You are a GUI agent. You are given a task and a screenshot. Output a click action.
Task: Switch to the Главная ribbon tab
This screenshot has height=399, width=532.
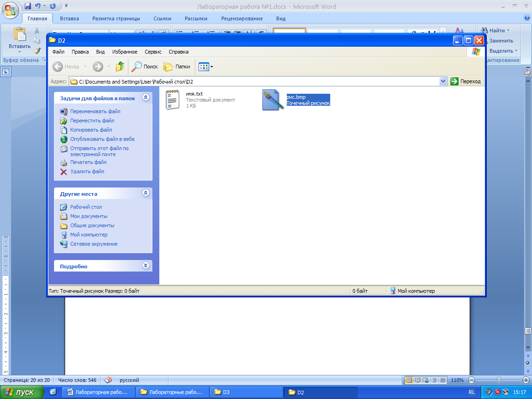tap(37, 18)
